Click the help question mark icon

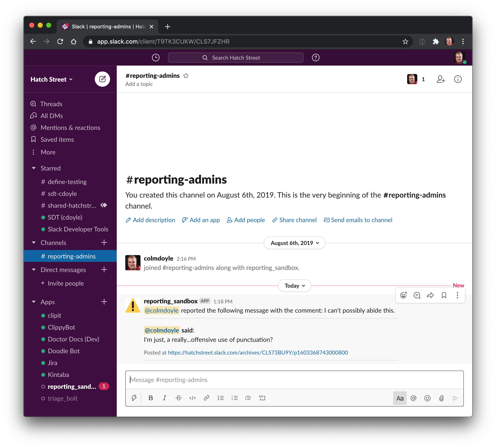(x=316, y=58)
